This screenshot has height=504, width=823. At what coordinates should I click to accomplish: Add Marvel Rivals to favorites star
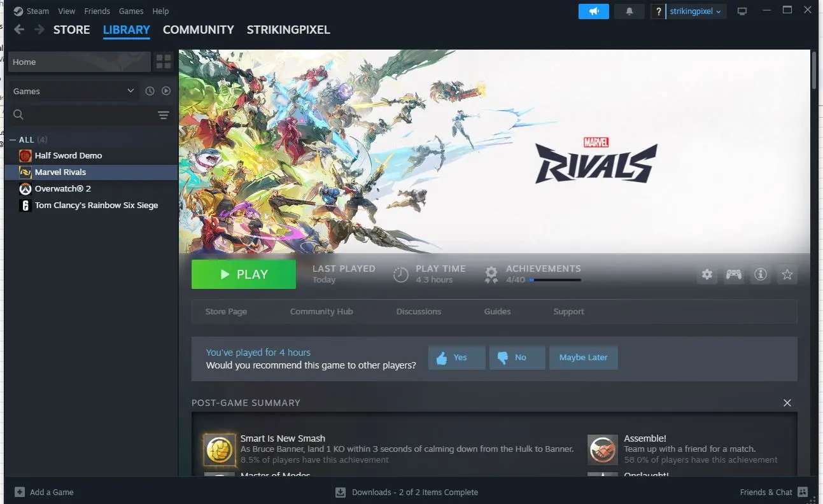(787, 274)
